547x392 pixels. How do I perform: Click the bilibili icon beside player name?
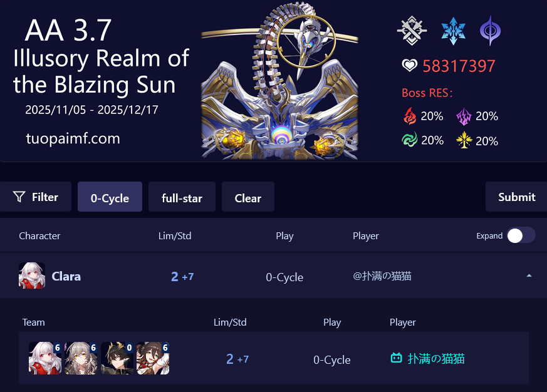(396, 358)
